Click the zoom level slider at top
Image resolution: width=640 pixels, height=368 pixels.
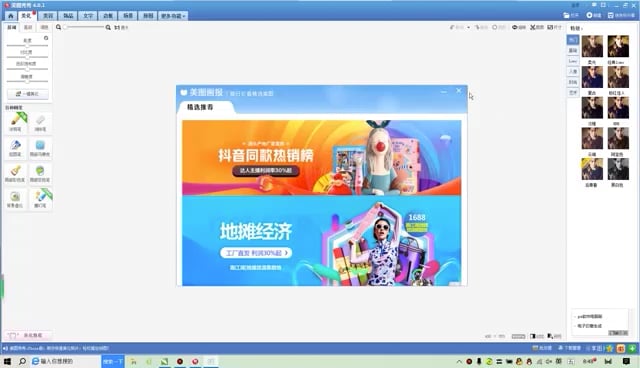(84, 27)
